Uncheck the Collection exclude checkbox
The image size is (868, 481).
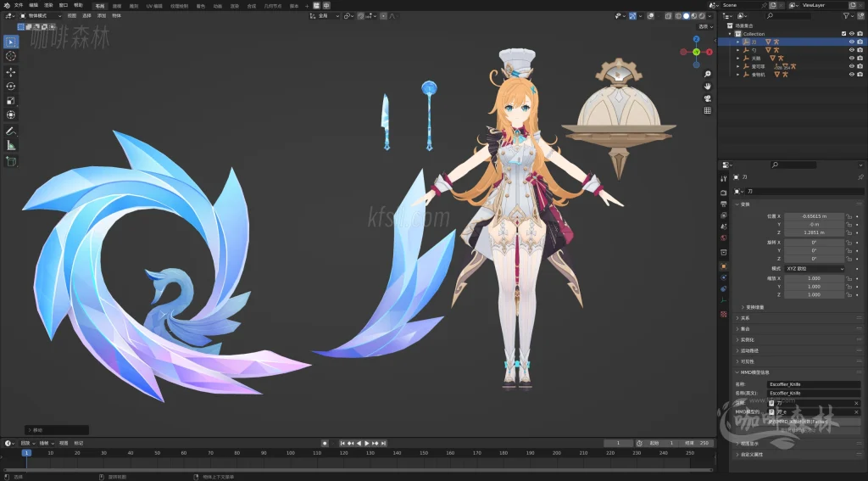[843, 34]
